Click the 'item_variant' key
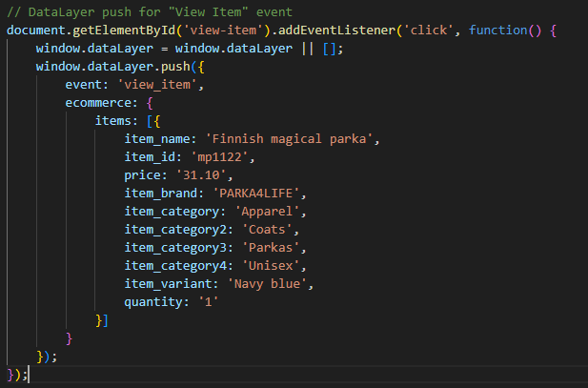The height and width of the screenshot is (388, 588). [x=168, y=284]
